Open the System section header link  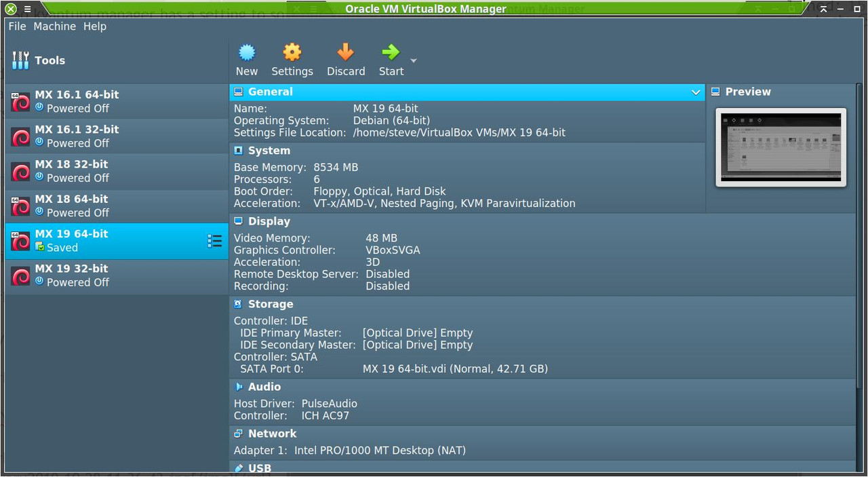coord(269,151)
